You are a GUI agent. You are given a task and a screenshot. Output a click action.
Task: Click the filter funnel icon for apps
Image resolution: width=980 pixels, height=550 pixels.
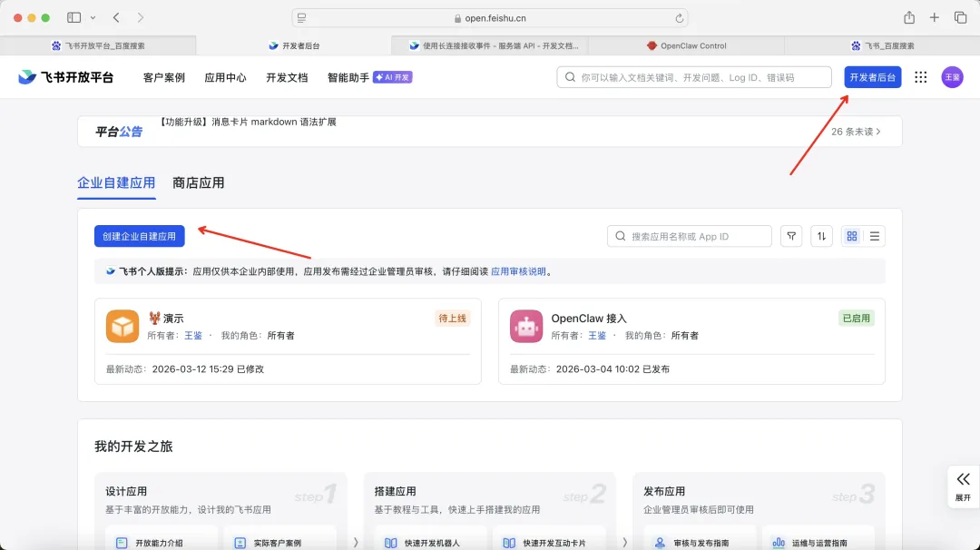(x=791, y=236)
